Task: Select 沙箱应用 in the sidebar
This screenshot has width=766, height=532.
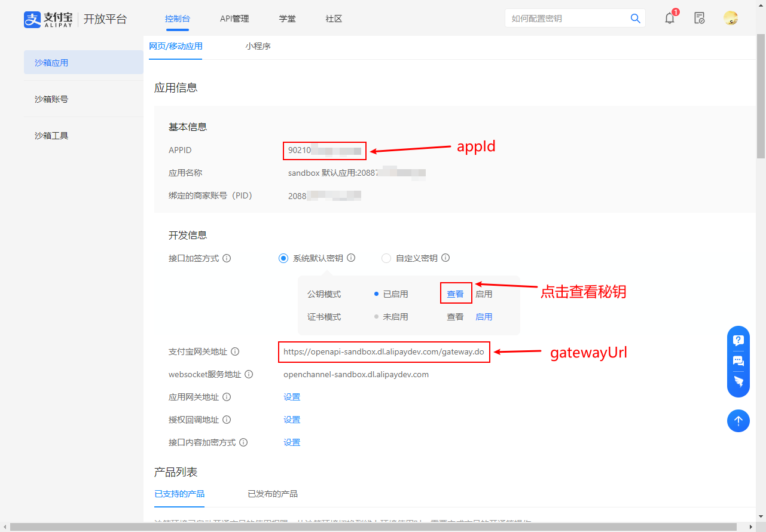Action: (x=84, y=62)
